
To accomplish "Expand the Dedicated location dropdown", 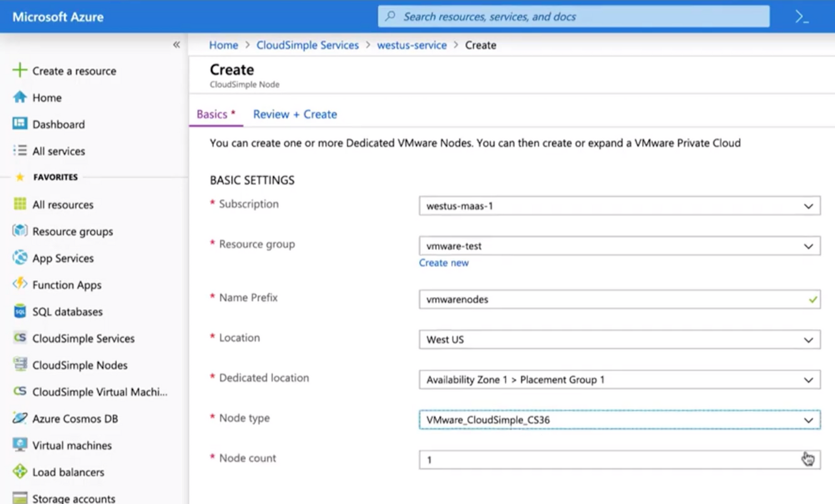I will click(x=619, y=380).
